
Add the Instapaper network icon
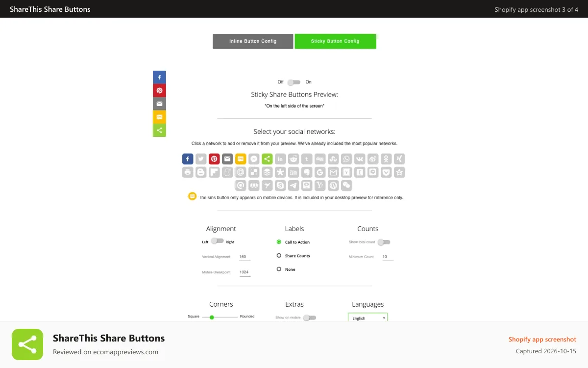coord(360,172)
